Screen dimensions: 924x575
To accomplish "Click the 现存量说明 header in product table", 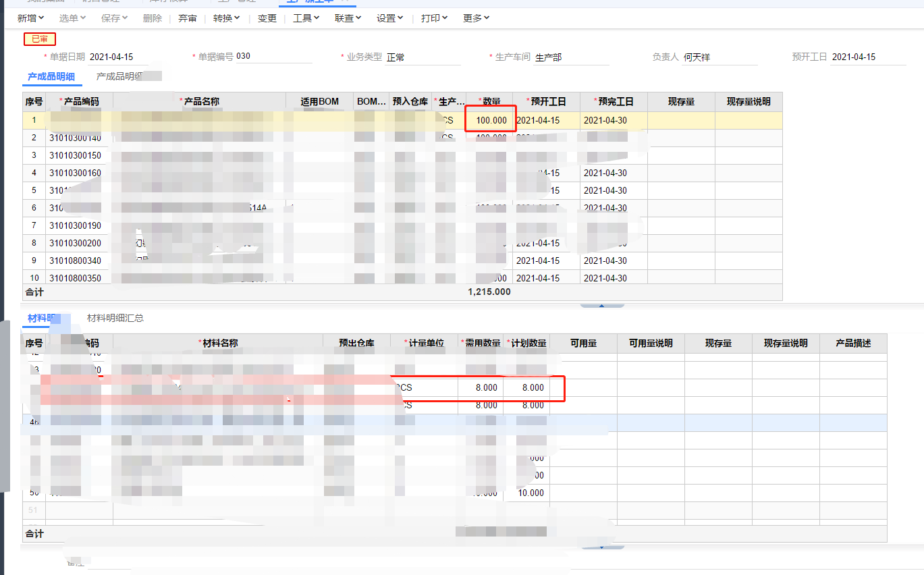I will (x=749, y=101).
